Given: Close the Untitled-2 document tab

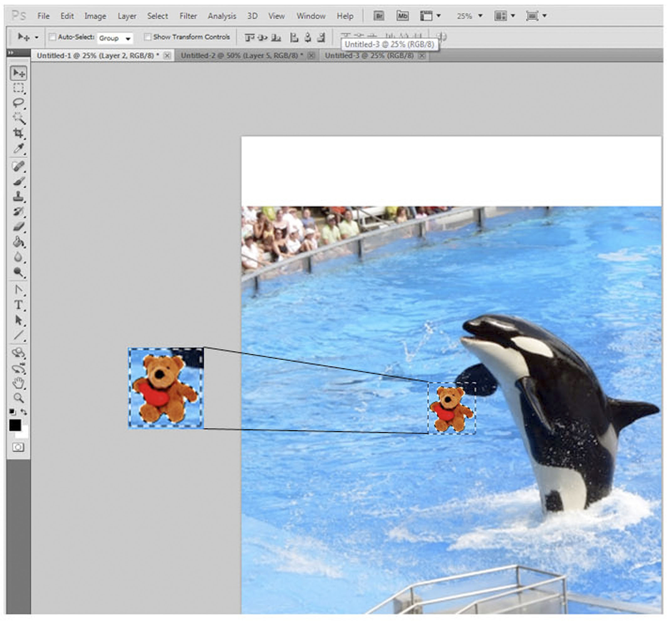Looking at the screenshot, I should pos(311,56).
